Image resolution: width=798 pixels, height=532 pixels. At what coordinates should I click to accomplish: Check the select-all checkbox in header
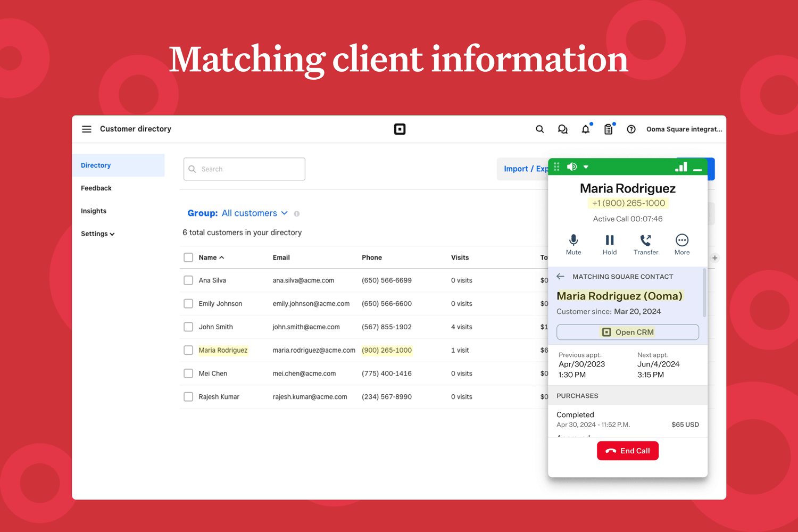point(188,257)
